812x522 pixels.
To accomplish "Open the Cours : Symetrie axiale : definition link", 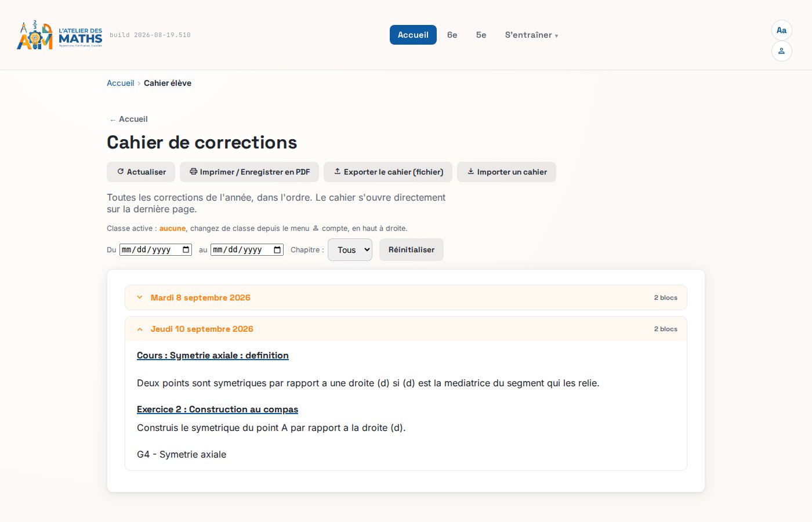I will (x=213, y=356).
